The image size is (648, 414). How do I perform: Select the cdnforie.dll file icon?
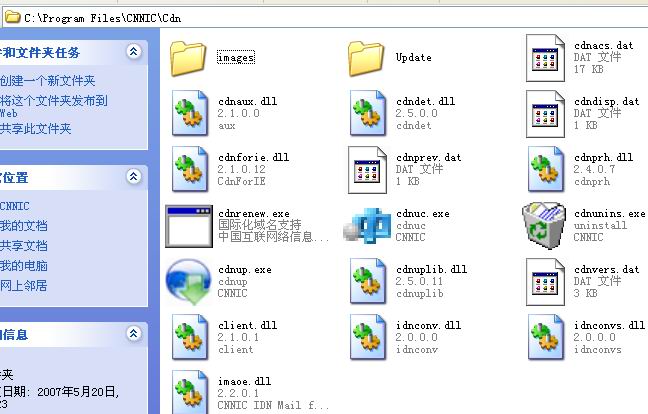pos(190,169)
